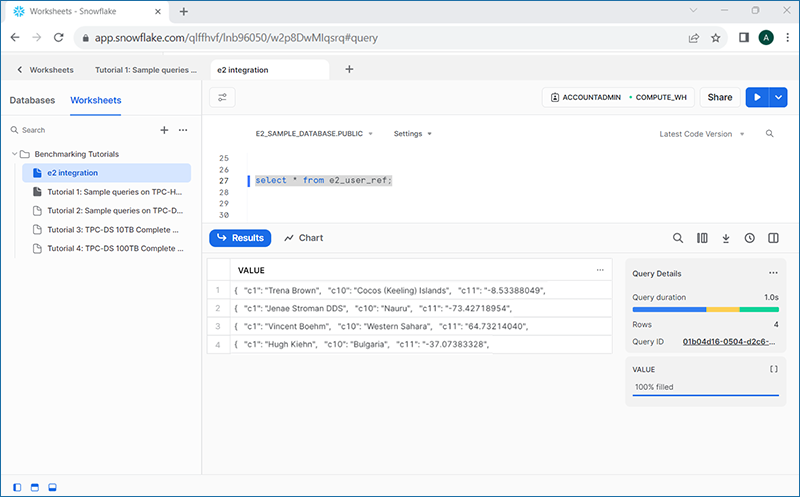Image resolution: width=800 pixels, height=497 pixels.
Task: Run the query with the blue play button
Action: point(757,97)
